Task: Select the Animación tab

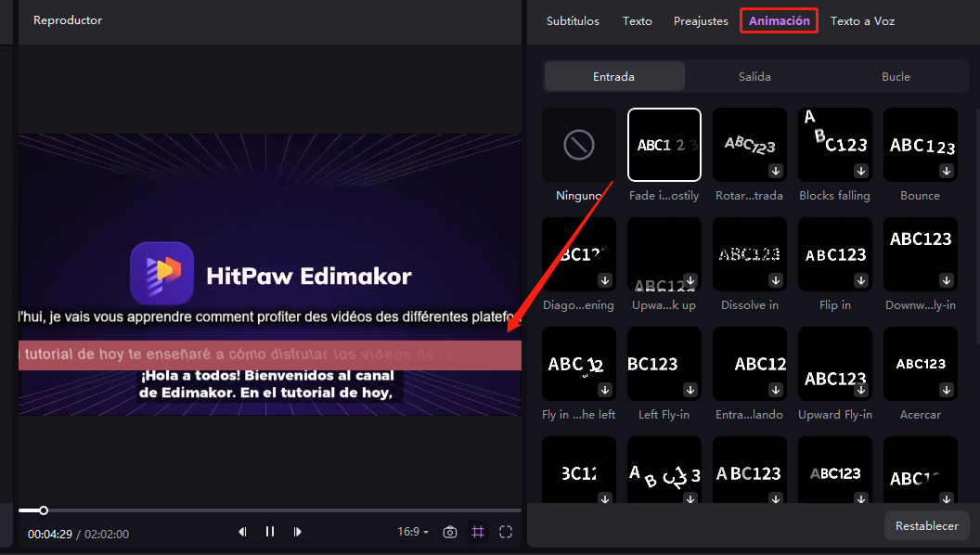Action: 780,21
